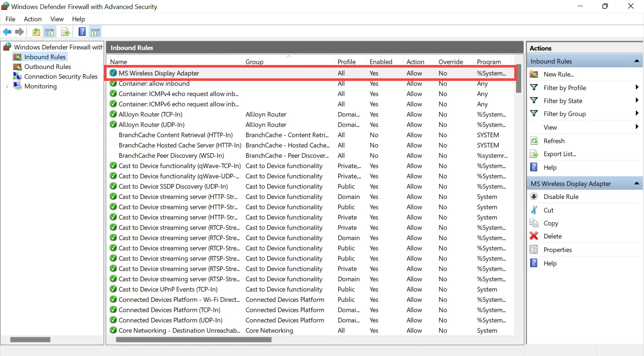Toggle the Show/Hide Console Tree icon

click(49, 32)
